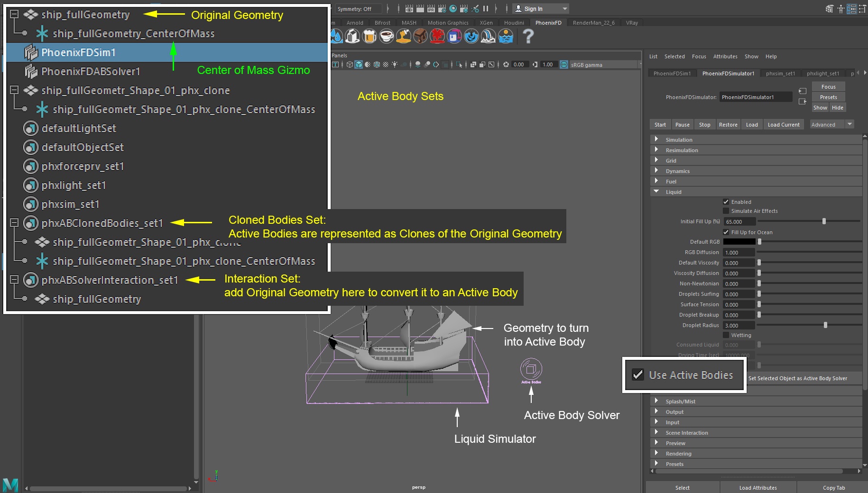
Task: Click the PhoenixFD paint bucket preset icon
Action: coord(454,36)
